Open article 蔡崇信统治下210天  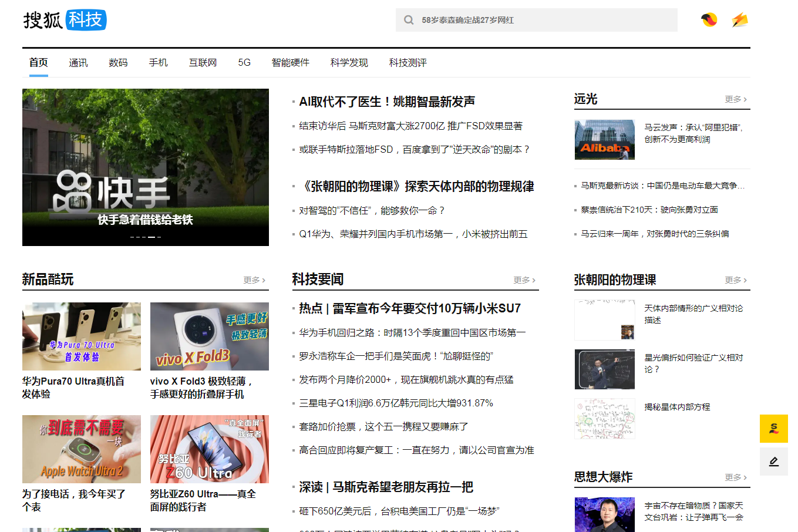point(649,210)
